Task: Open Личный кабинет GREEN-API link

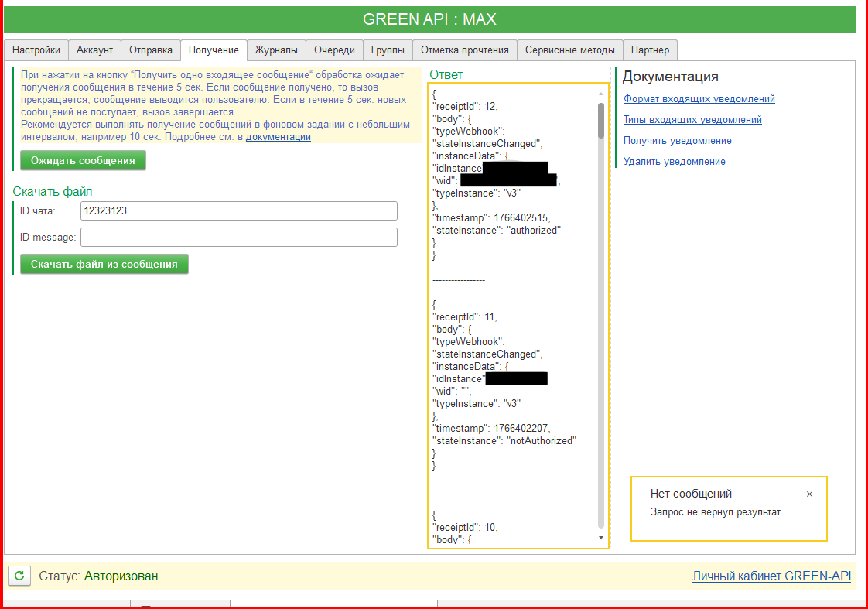Action: pyautogui.click(x=771, y=576)
